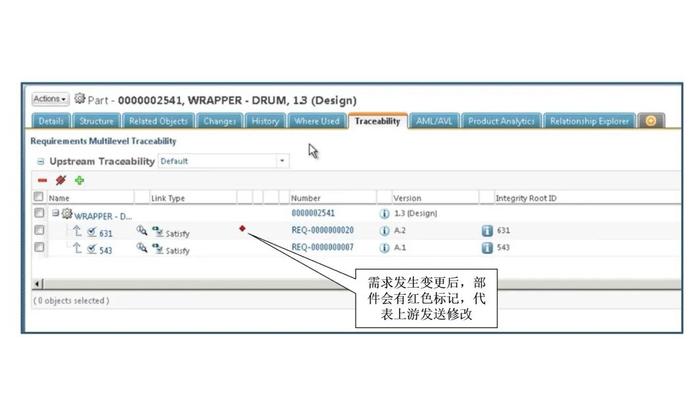Open the Default view dropdown
Screen dimensions: 700x393
tap(224, 161)
